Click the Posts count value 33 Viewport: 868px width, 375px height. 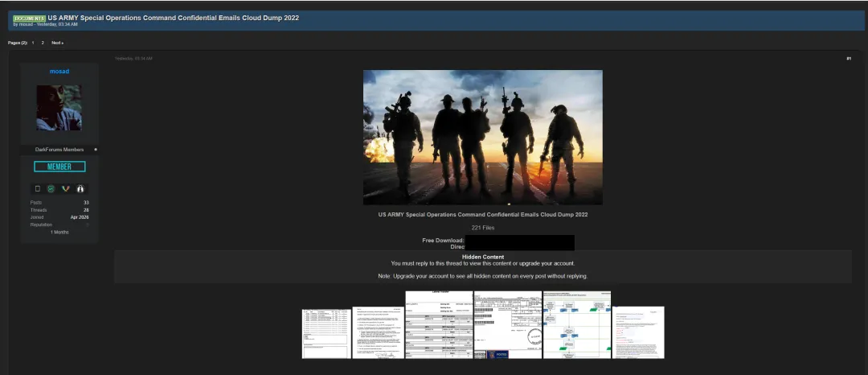pyautogui.click(x=86, y=203)
